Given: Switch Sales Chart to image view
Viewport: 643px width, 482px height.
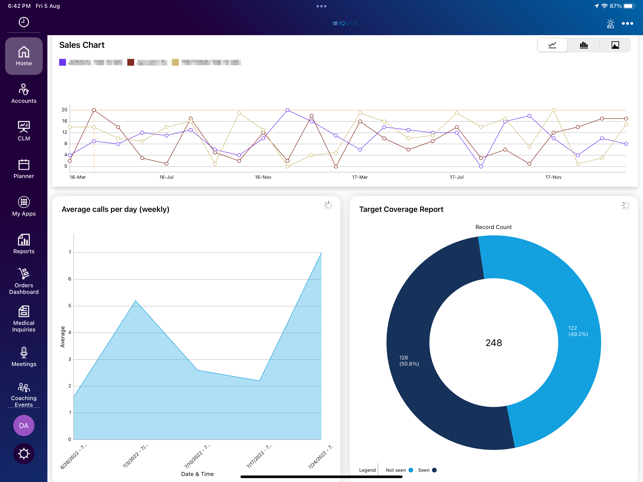Looking at the screenshot, I should coord(615,45).
